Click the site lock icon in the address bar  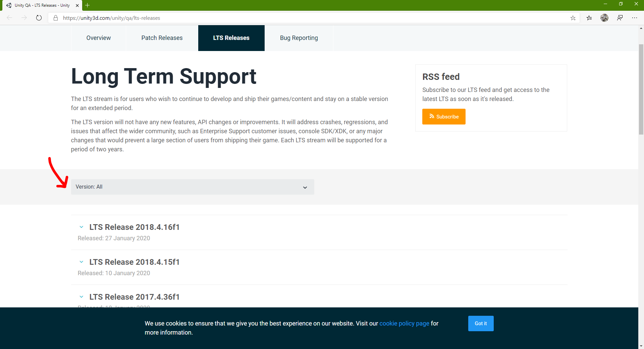pyautogui.click(x=56, y=18)
